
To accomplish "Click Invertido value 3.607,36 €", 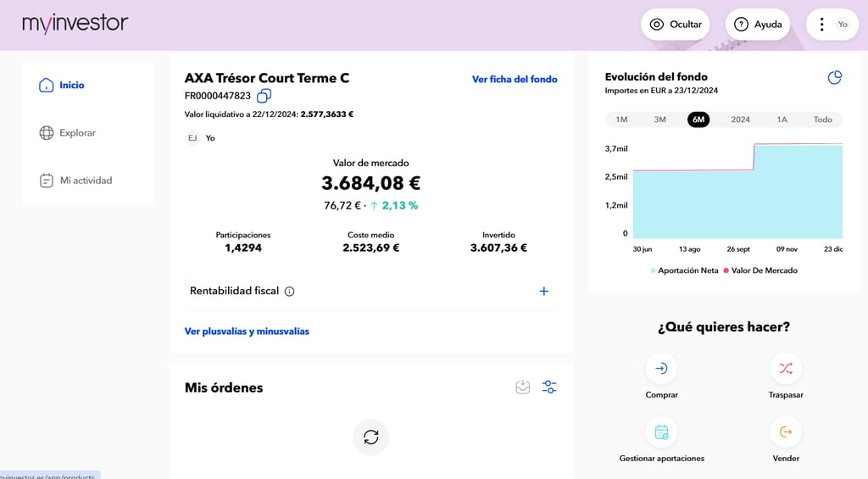I will click(x=498, y=248).
